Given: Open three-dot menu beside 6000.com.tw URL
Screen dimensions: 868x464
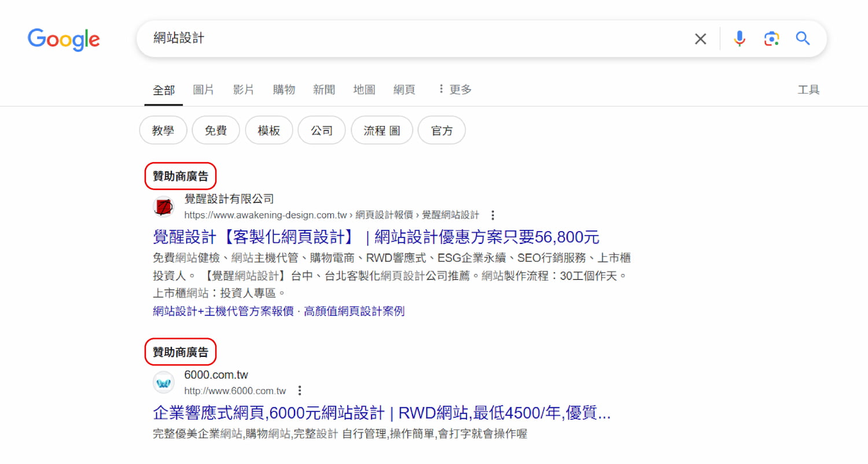Looking at the screenshot, I should [300, 390].
